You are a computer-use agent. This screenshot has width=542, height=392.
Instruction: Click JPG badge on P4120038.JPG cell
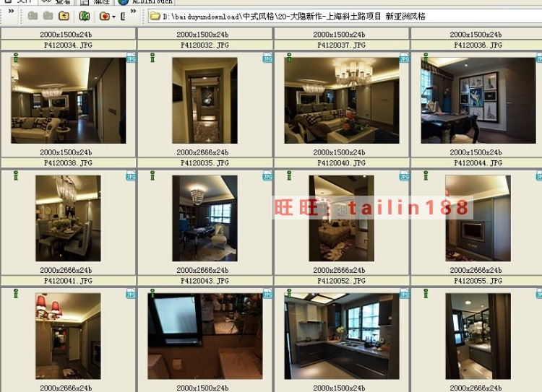tap(131, 58)
